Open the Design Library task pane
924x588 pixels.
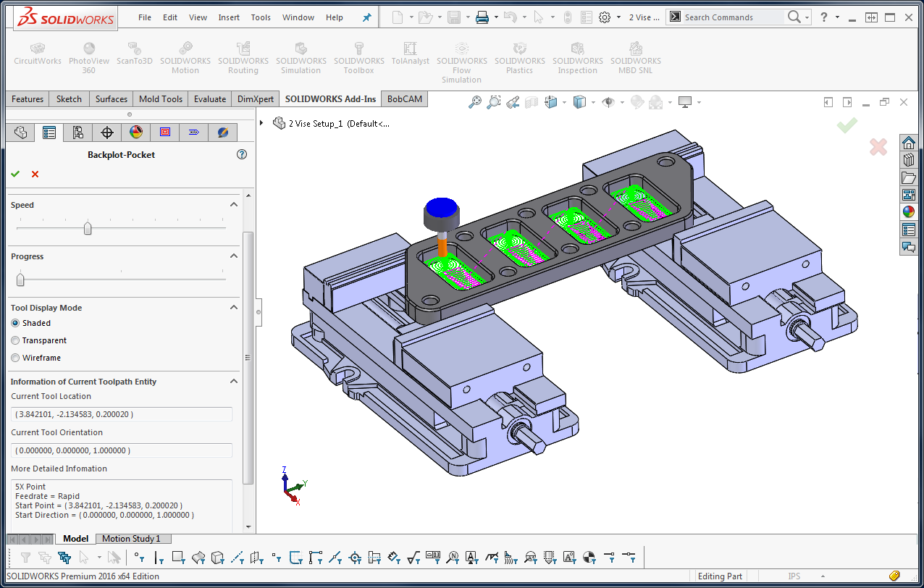click(908, 160)
